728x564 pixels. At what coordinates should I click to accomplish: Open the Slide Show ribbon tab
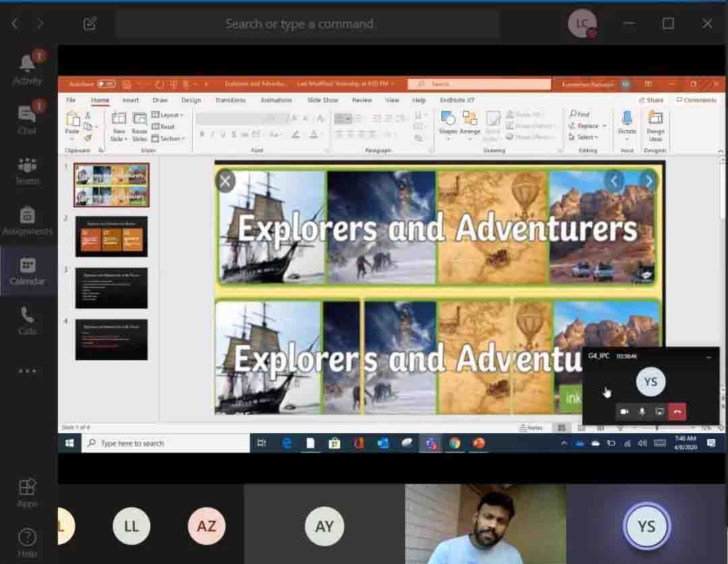[x=322, y=101]
